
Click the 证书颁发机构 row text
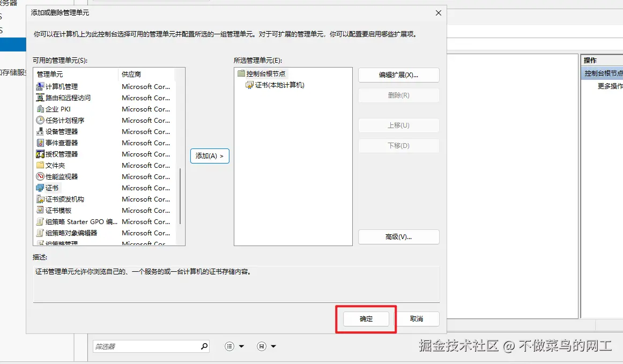click(65, 199)
